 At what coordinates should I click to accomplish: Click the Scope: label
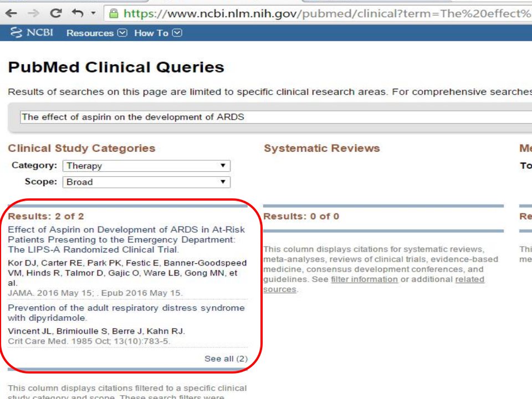click(40, 182)
